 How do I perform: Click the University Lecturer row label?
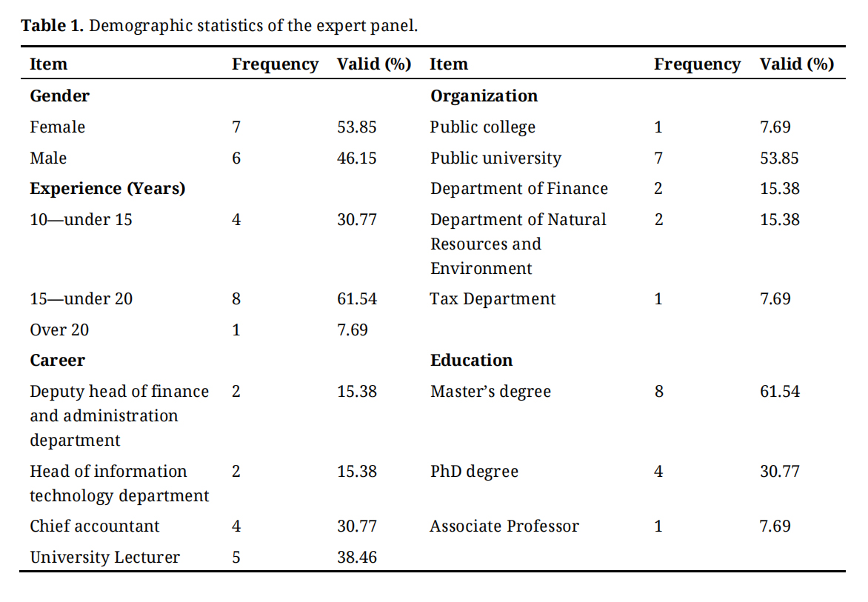pos(104,557)
